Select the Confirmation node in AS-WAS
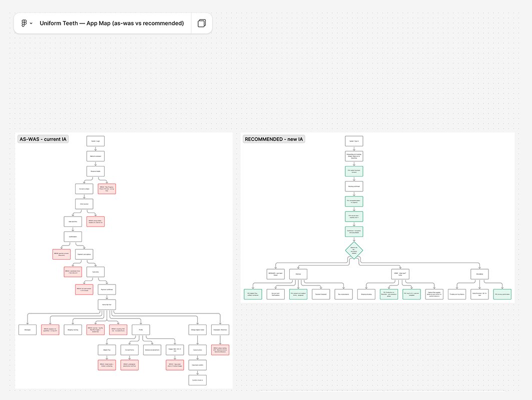 (73, 236)
